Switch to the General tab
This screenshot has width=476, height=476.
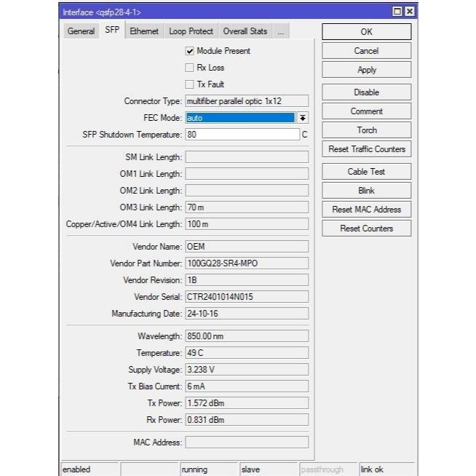tap(81, 31)
